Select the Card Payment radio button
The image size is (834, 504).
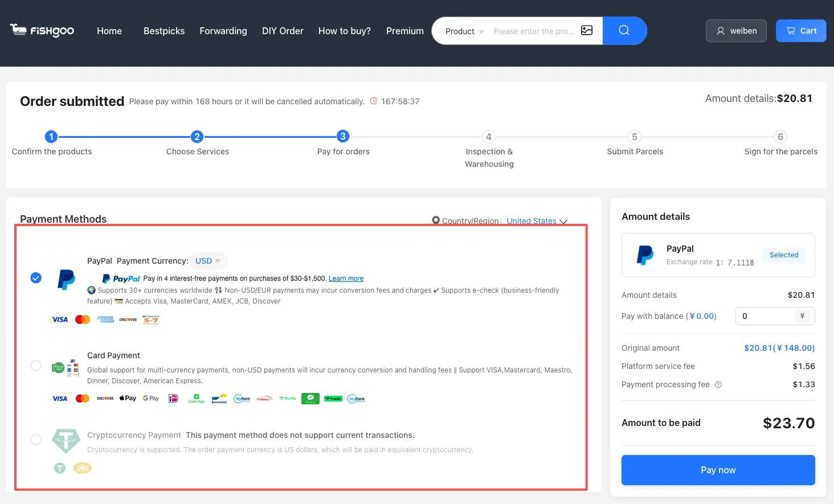click(36, 366)
